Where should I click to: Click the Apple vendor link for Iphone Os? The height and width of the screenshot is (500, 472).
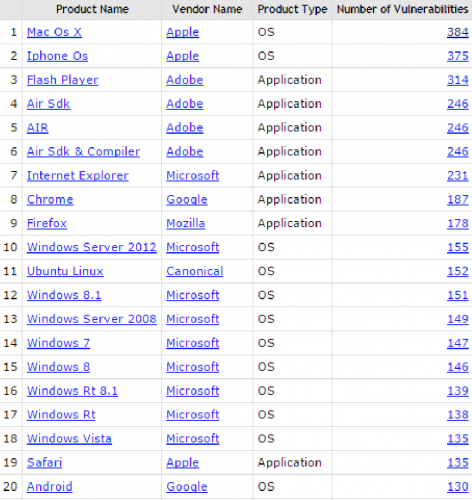[x=183, y=56]
